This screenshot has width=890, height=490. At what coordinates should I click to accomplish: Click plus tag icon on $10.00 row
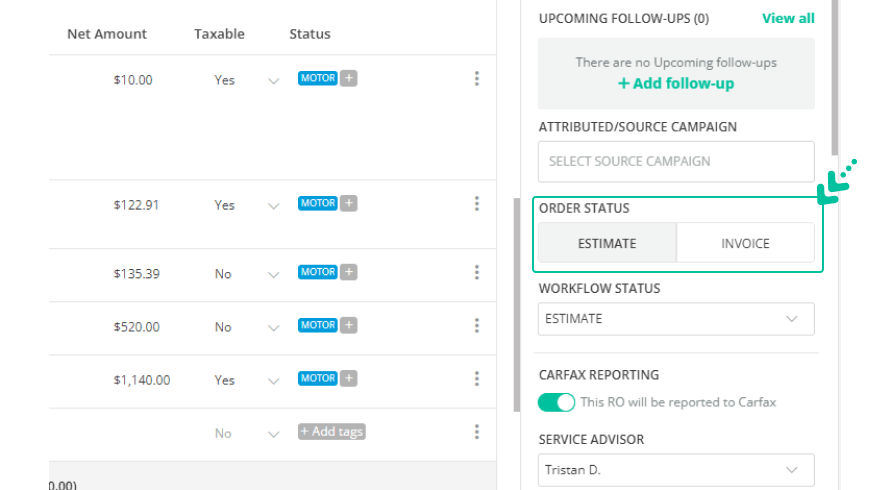[348, 78]
